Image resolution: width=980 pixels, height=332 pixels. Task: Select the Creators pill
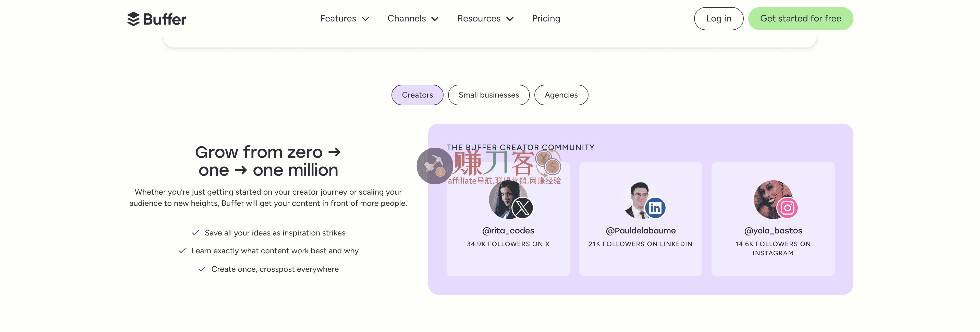[x=417, y=95]
